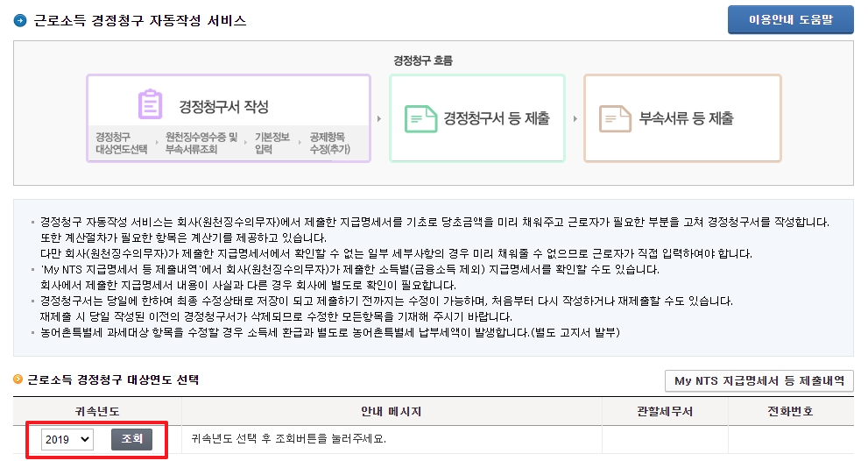Select the 공제항목 수정(추가) step

(x=329, y=143)
